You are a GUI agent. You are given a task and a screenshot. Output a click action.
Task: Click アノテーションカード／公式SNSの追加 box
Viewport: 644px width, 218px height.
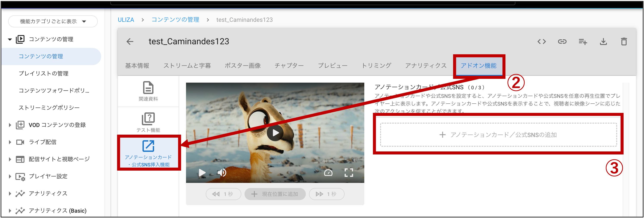pos(499,135)
